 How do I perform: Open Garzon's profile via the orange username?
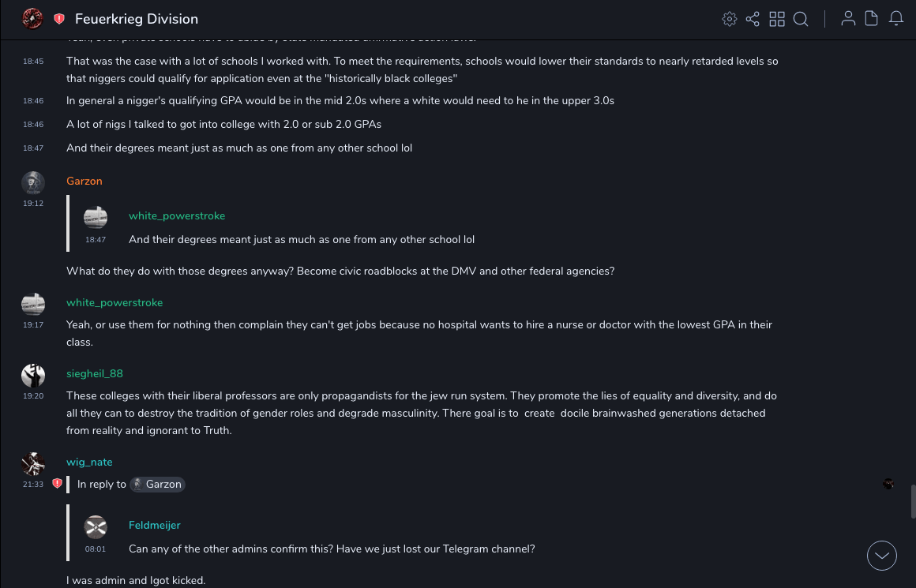point(84,181)
